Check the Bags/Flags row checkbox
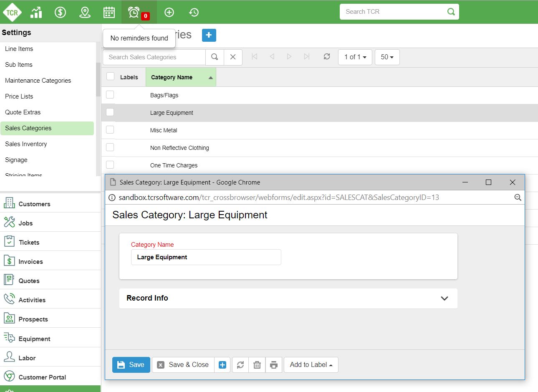Image resolution: width=538 pixels, height=392 pixels. [x=110, y=95]
